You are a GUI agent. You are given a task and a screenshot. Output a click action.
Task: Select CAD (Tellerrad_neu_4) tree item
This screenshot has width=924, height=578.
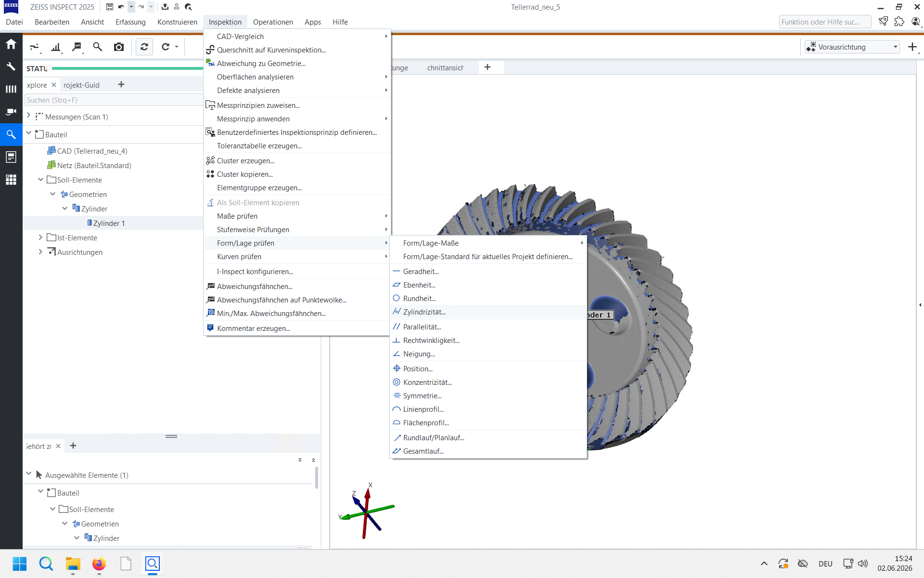pos(92,151)
